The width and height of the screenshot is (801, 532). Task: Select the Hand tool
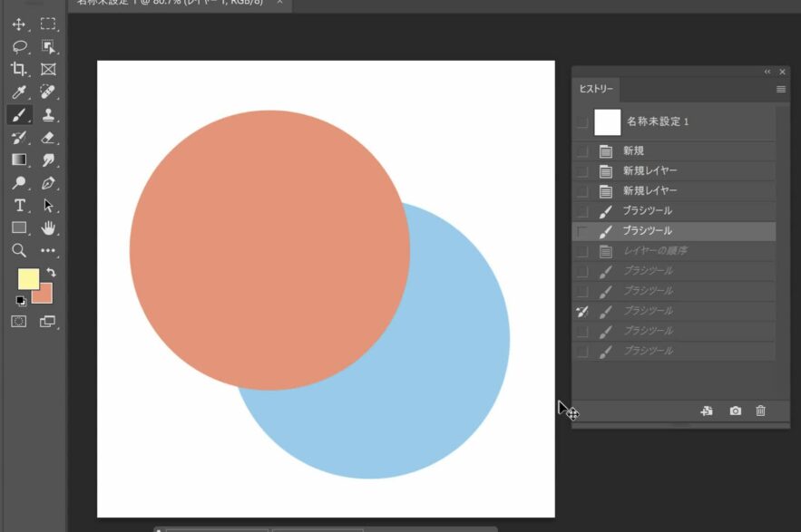pos(48,227)
